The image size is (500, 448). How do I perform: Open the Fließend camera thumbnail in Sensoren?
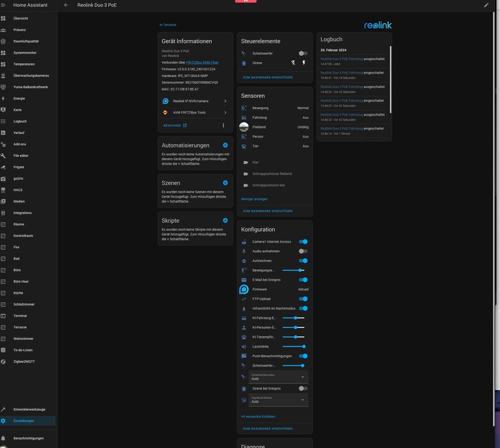coord(244,127)
